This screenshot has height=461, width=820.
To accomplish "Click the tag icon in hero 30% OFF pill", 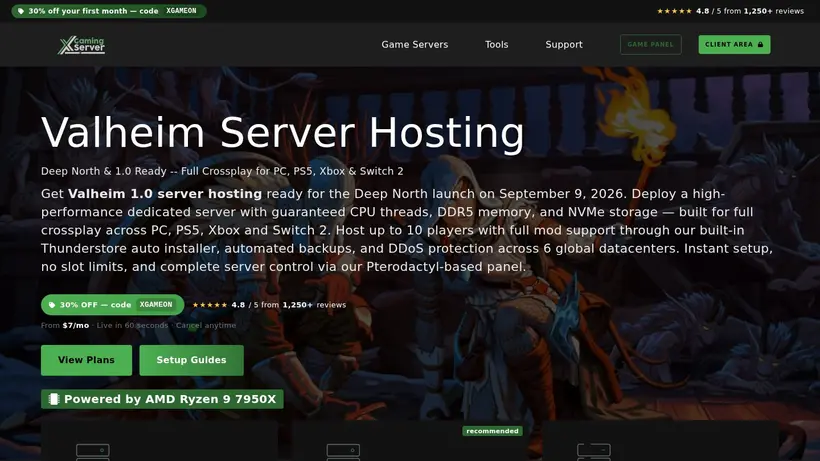I will pyautogui.click(x=52, y=305).
